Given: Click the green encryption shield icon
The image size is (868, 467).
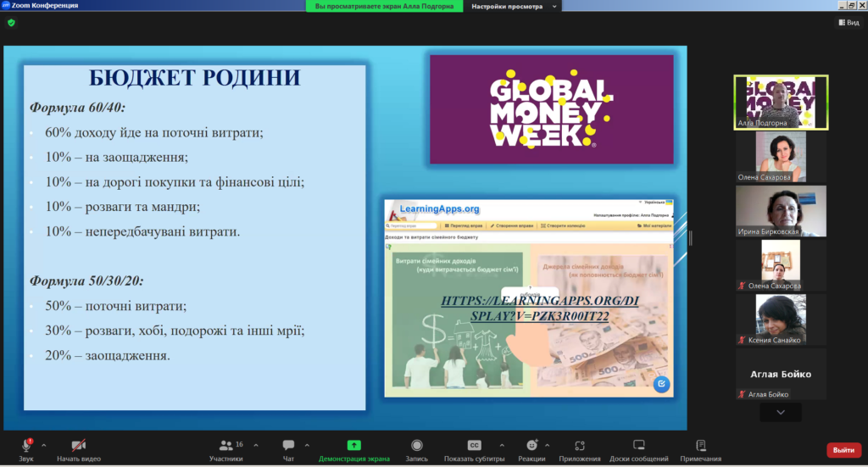Looking at the screenshot, I should point(11,23).
